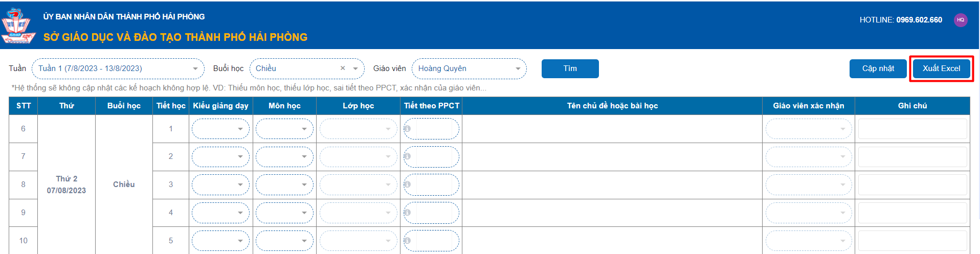Click the Cập nhật button
Viewport: 980px width, 254px height.
(878, 68)
